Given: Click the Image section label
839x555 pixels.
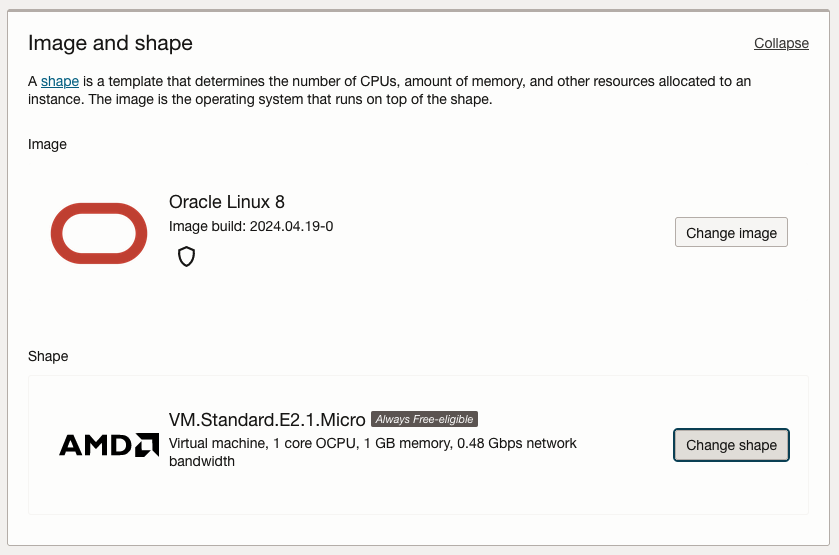Looking at the screenshot, I should point(47,144).
